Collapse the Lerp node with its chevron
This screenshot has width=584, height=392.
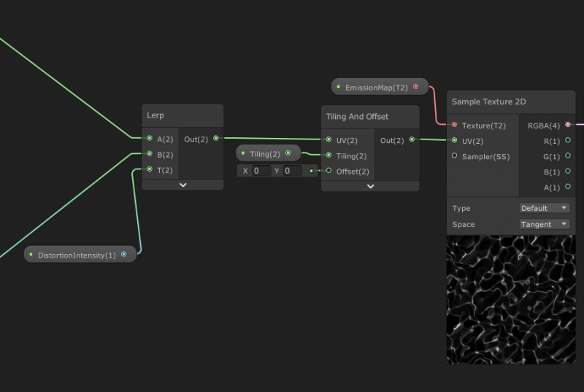click(x=182, y=185)
